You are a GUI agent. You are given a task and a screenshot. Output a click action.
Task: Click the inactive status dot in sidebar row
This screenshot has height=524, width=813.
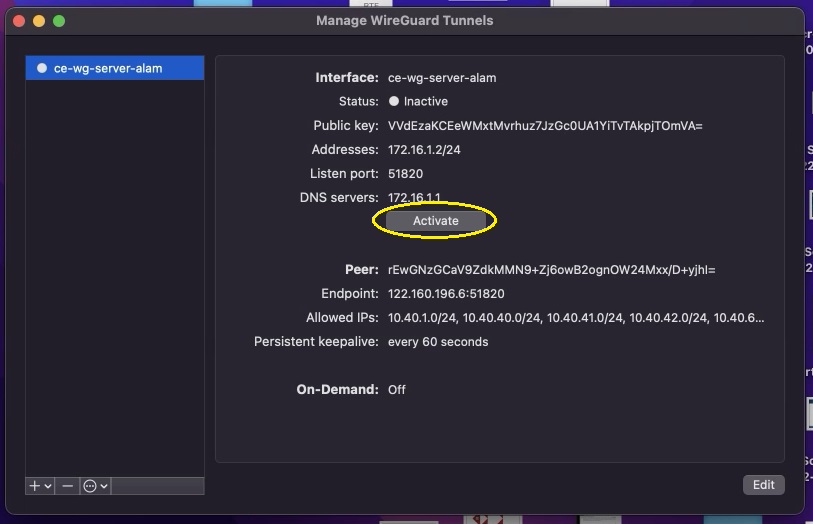(x=42, y=68)
